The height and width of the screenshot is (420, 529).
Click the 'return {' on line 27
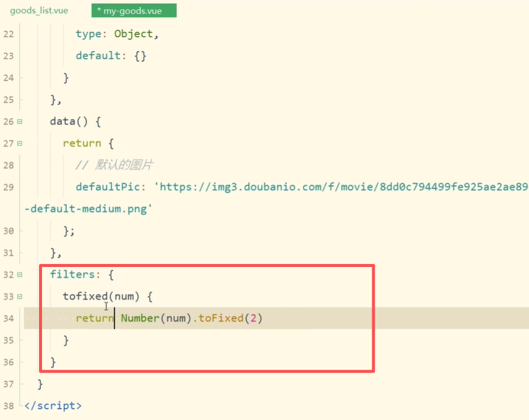pos(88,143)
